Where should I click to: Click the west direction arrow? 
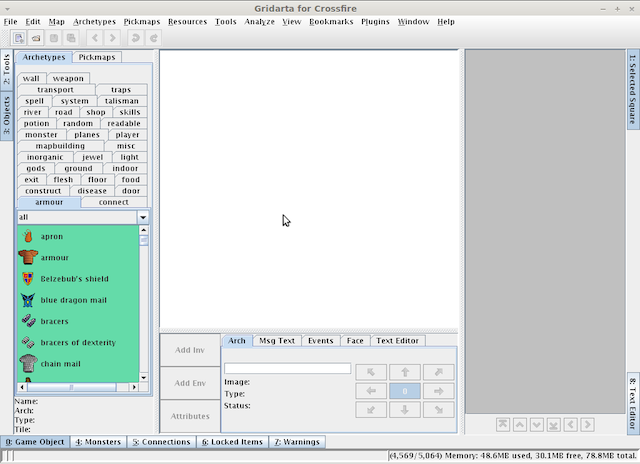[371, 391]
